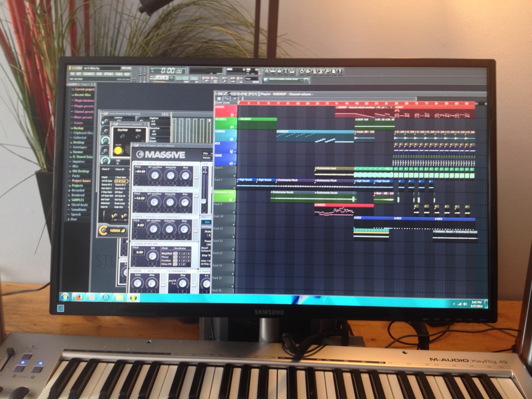Open the FL Studio taskbar icon
This screenshot has height=399, width=532.
(134, 297)
